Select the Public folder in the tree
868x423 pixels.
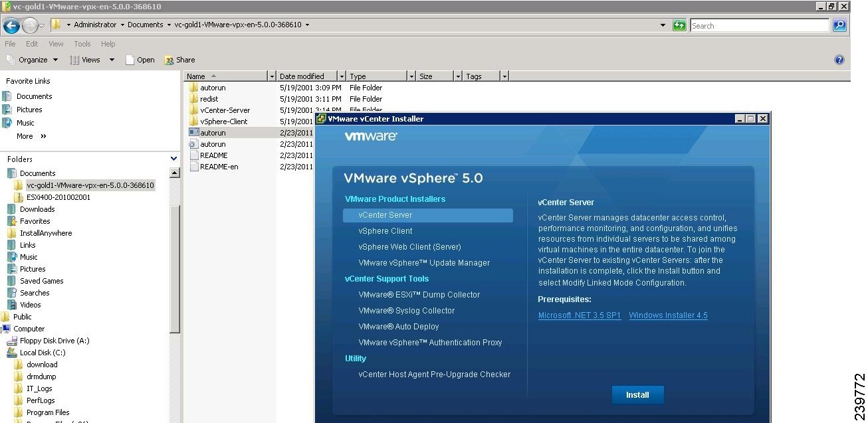(x=22, y=317)
